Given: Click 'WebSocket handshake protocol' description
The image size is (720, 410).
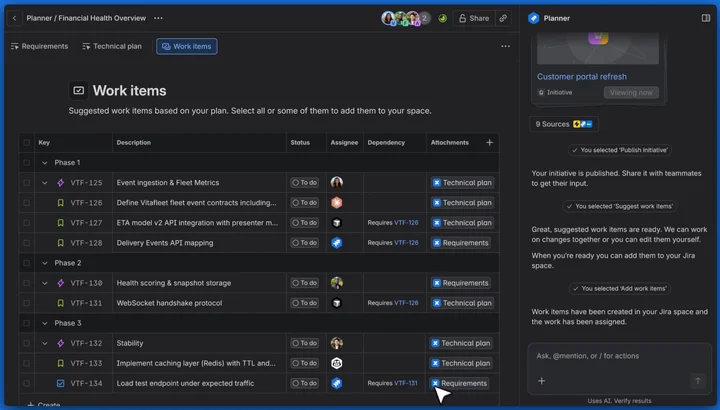Looking at the screenshot, I should tap(169, 303).
